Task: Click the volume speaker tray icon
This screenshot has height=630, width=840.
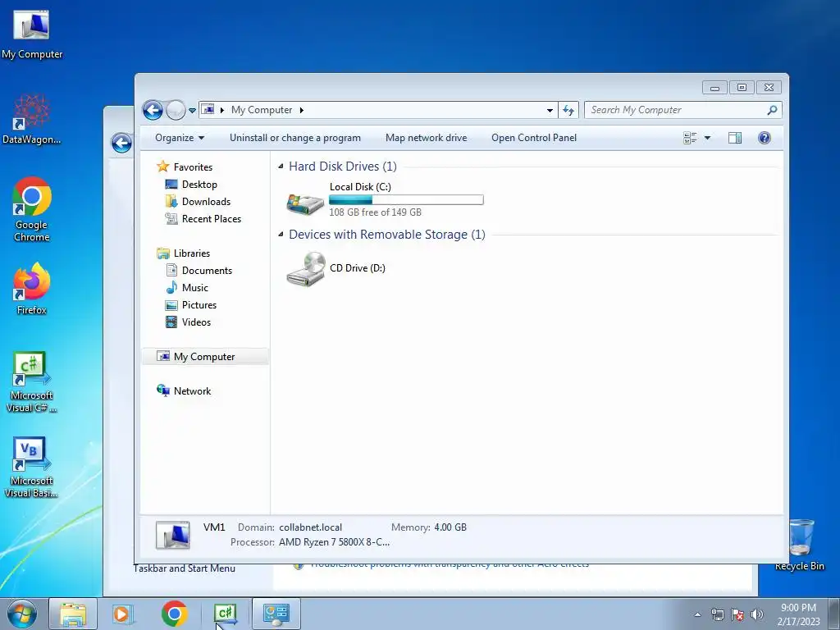Action: coord(757,614)
